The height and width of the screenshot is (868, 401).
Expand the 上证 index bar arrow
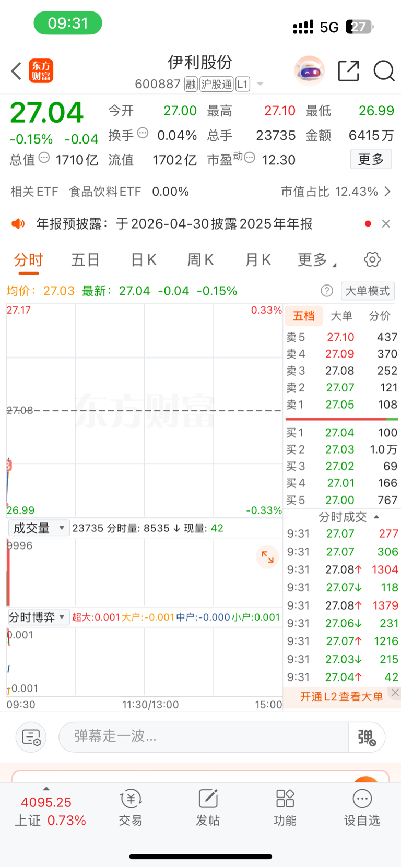click(46, 789)
